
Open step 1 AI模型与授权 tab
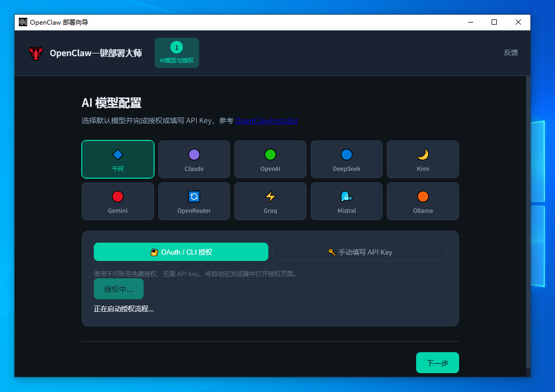click(177, 53)
